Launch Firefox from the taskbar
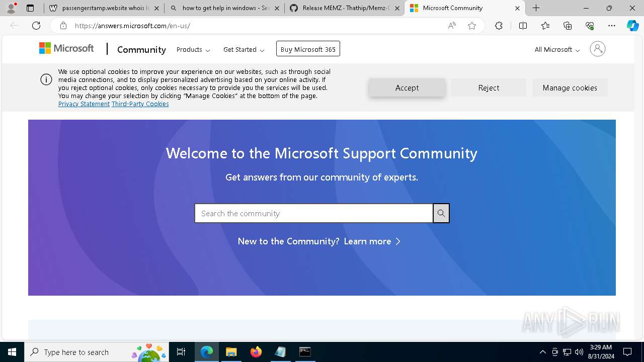Viewport: 644px width, 362px height. click(256, 352)
